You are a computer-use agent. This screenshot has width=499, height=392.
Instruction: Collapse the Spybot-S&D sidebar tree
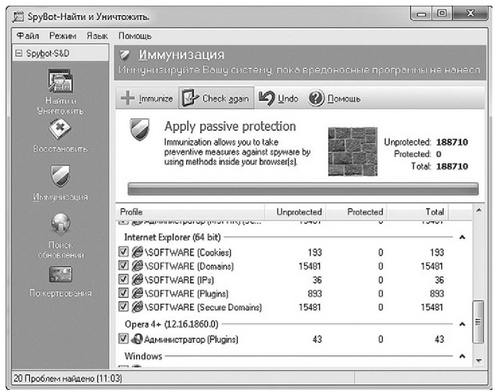[19, 53]
